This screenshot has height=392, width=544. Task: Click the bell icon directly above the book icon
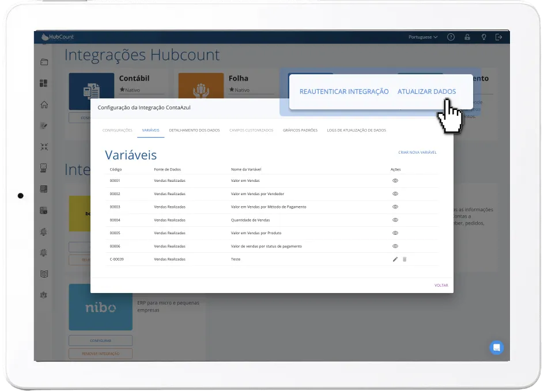(44, 253)
